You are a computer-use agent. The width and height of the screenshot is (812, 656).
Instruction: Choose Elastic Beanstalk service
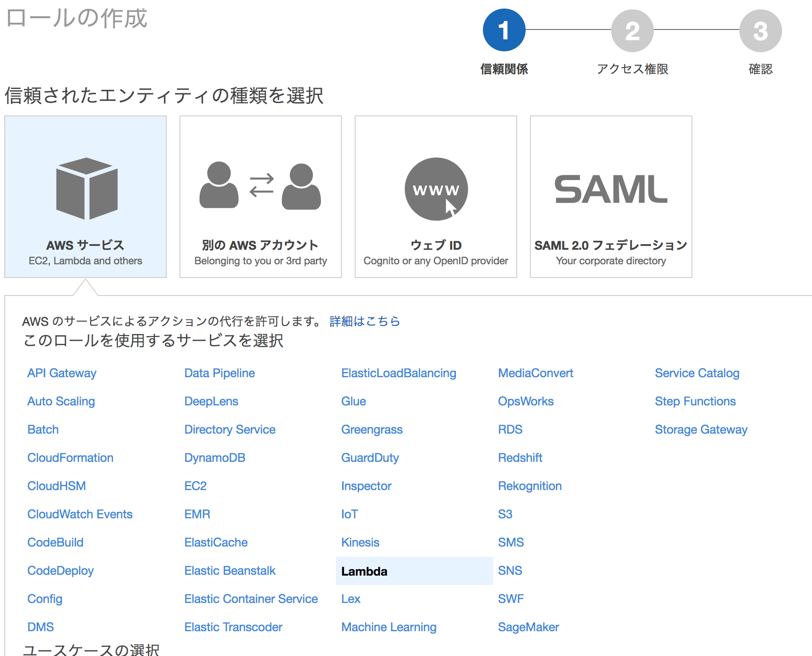click(230, 570)
